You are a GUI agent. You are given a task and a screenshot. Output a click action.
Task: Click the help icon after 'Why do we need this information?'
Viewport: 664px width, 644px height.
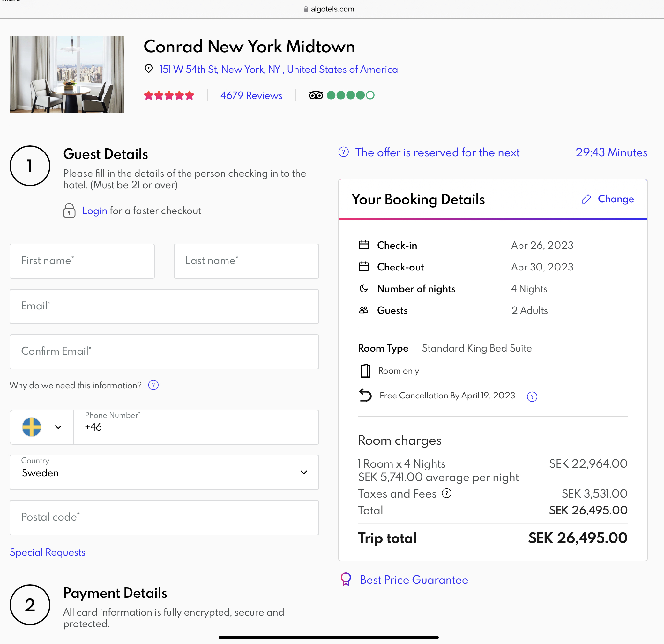(153, 385)
